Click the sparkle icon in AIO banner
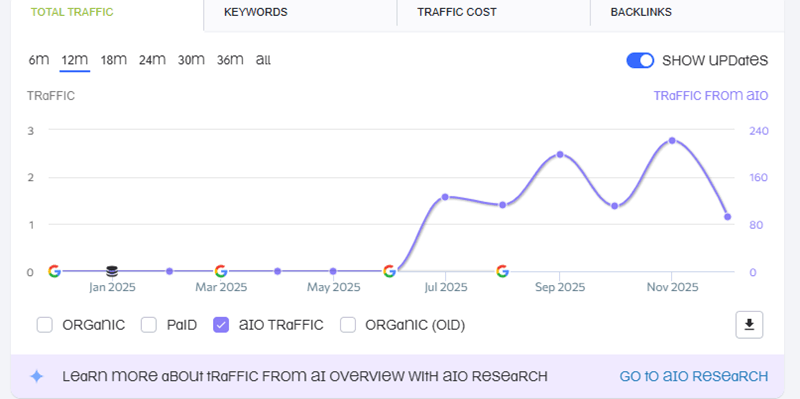Image resolution: width=800 pixels, height=399 pixels. pyautogui.click(x=37, y=377)
